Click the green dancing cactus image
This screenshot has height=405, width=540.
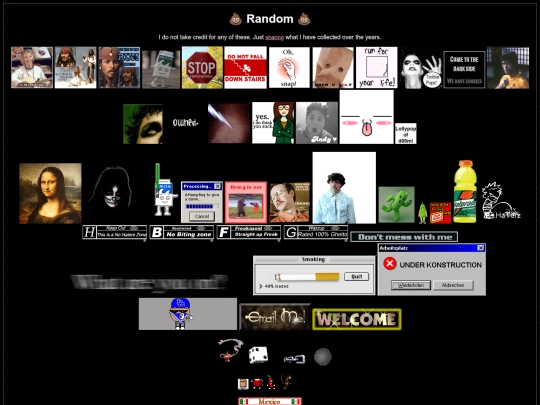click(x=397, y=205)
